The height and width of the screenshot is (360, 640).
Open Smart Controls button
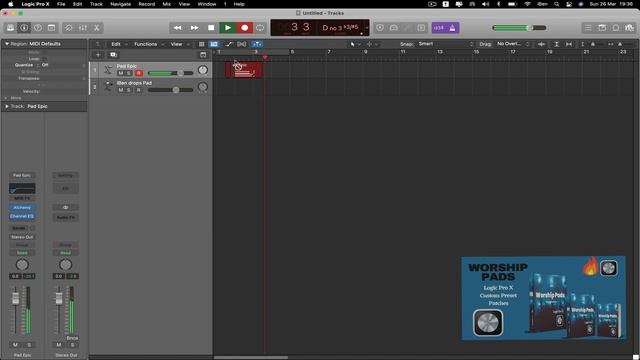coord(69,28)
